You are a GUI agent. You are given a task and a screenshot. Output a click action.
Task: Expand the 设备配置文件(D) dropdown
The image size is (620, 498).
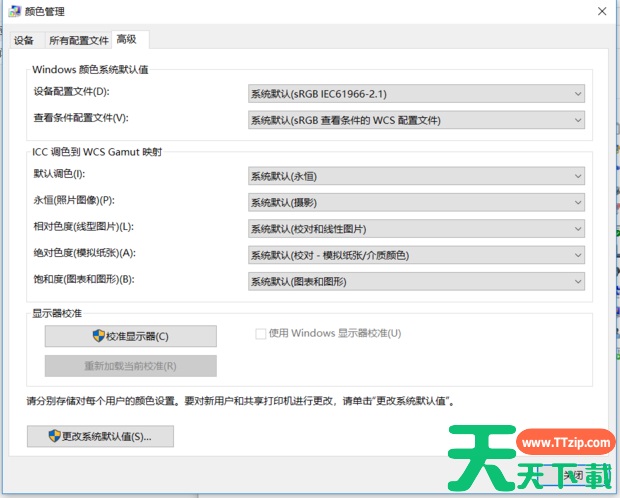point(416,94)
